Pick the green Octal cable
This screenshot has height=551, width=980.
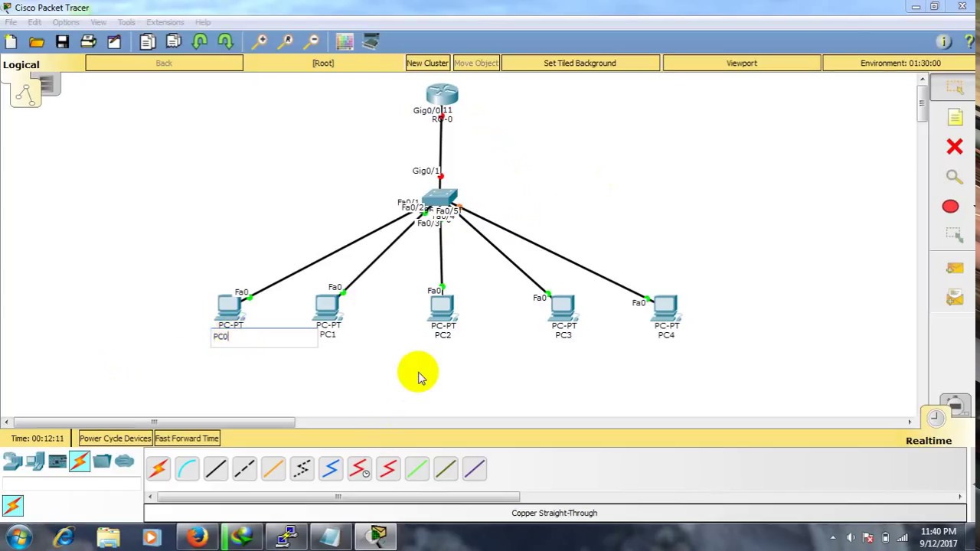point(416,468)
